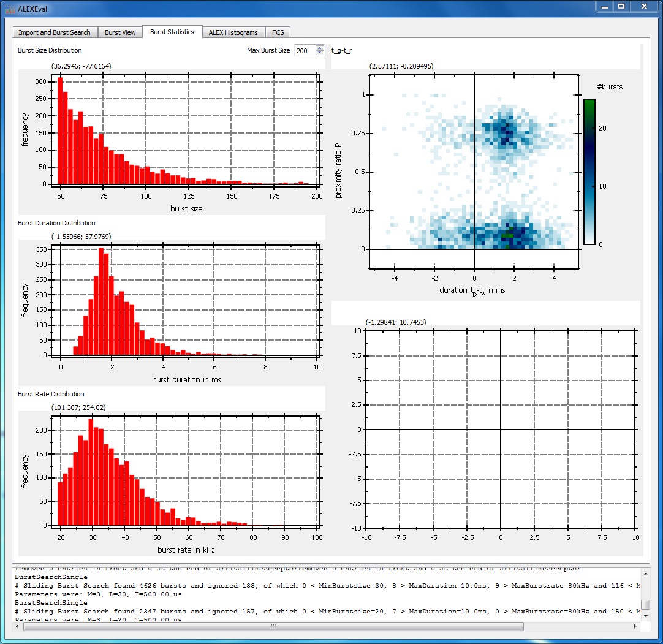Click inside the burst rate histogram plot
Screen dimensions: 663x644
click(x=186, y=471)
